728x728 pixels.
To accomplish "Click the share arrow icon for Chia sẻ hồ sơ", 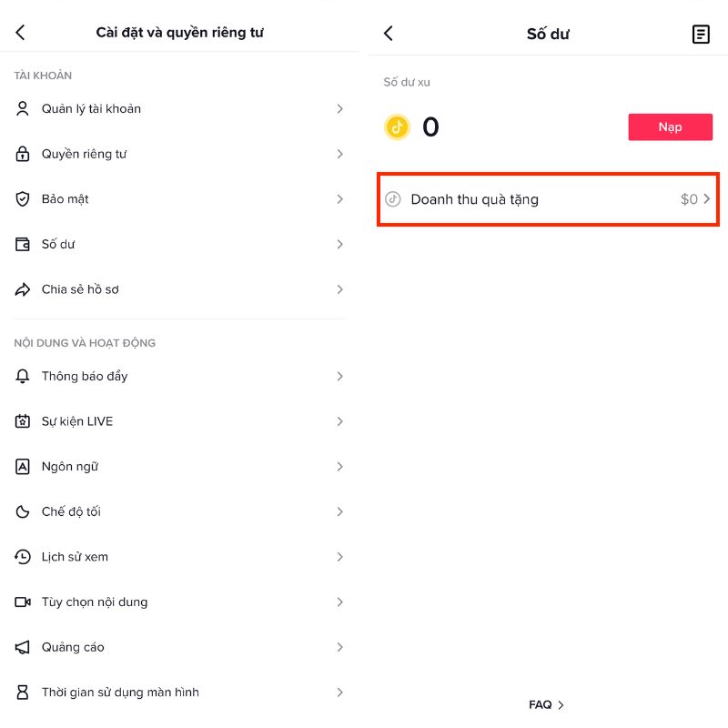I will pos(22,289).
